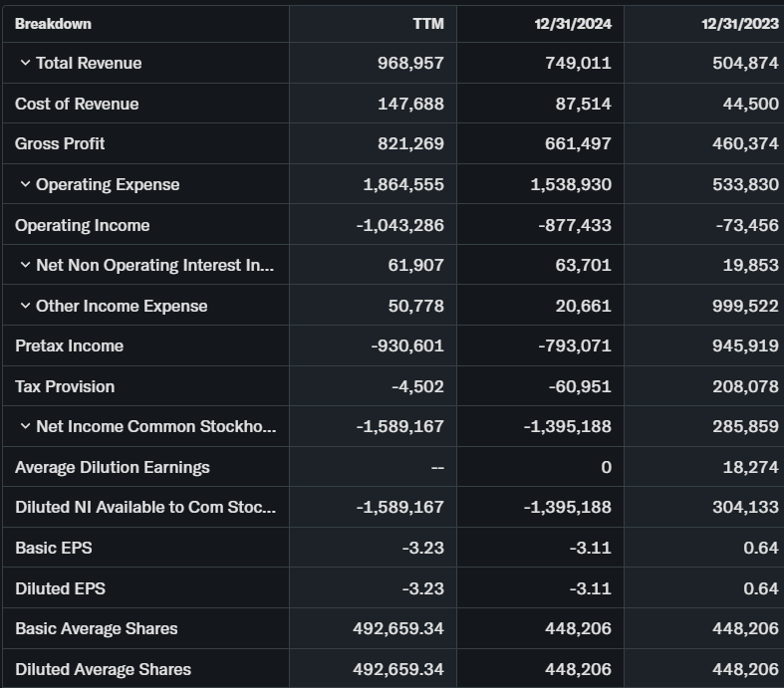Expand the Total Revenue row chevron
The width and height of the screenshot is (784, 688).
pos(25,63)
